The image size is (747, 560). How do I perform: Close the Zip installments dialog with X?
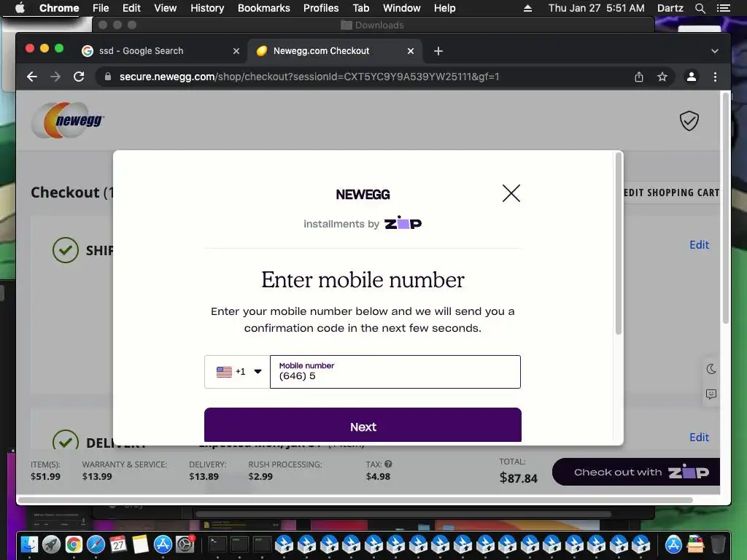click(x=511, y=193)
